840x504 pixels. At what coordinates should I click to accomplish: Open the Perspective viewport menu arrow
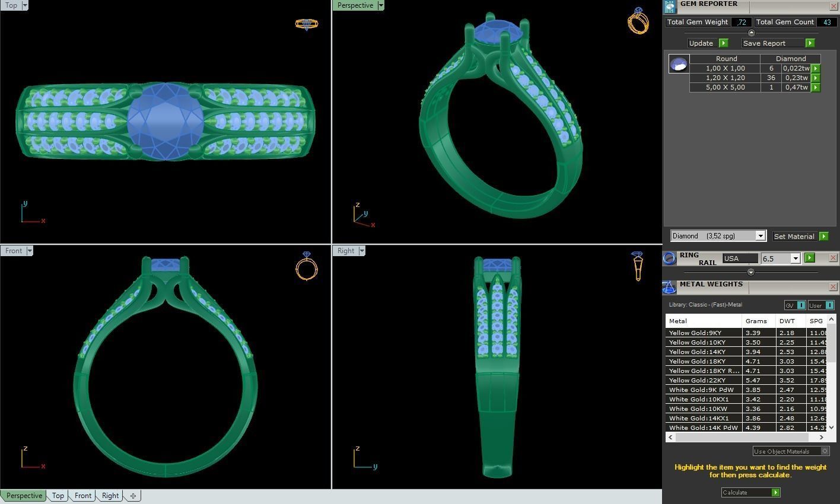click(x=381, y=5)
